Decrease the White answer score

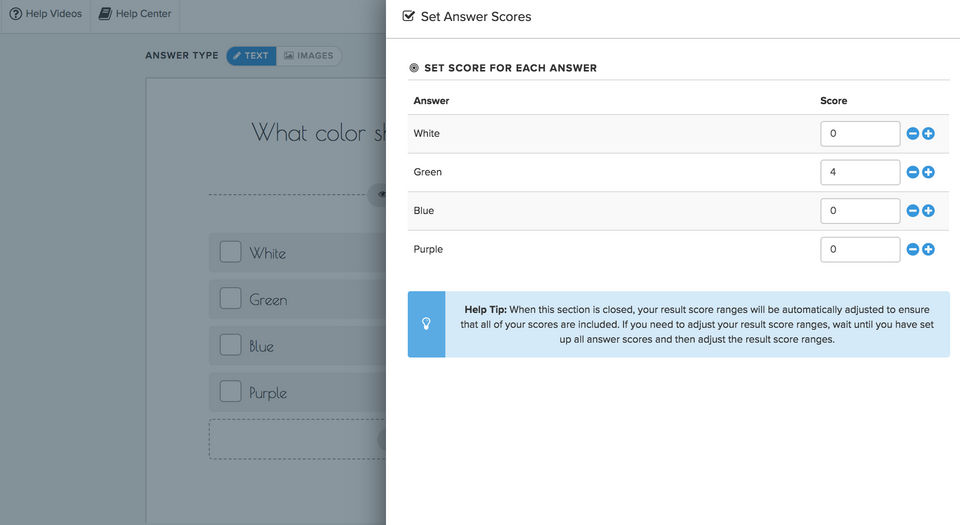pyautogui.click(x=912, y=134)
